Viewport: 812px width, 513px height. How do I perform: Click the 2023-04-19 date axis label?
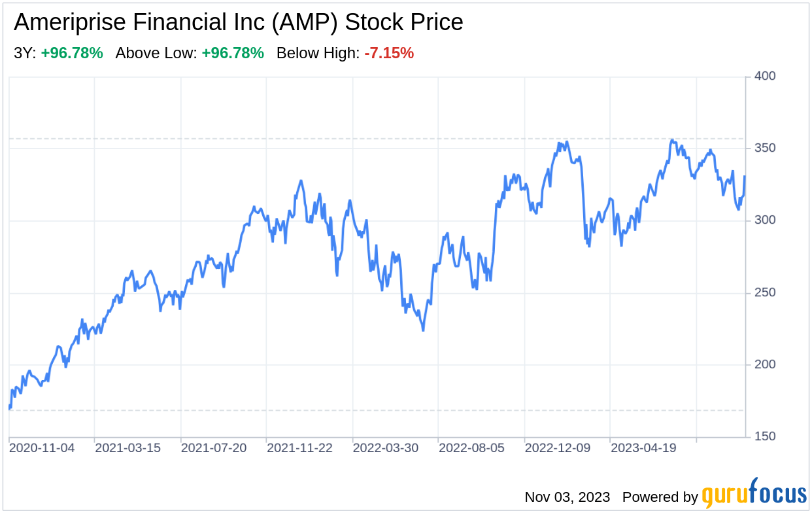point(643,448)
